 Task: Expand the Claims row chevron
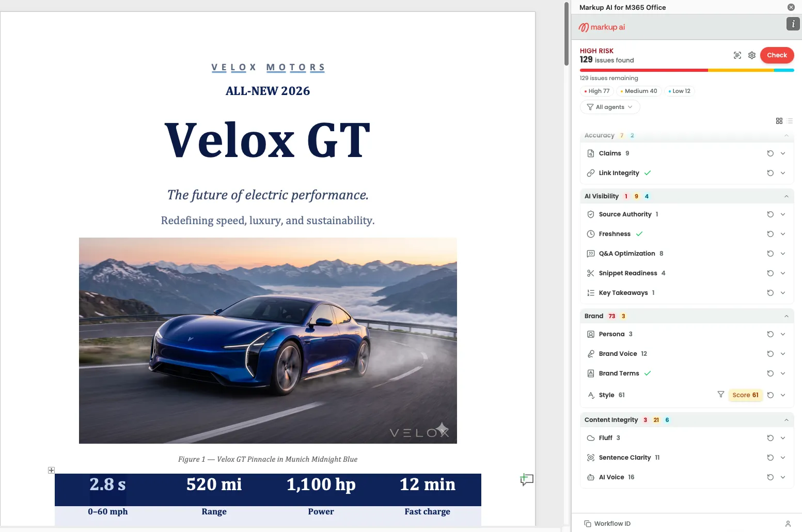click(x=783, y=153)
